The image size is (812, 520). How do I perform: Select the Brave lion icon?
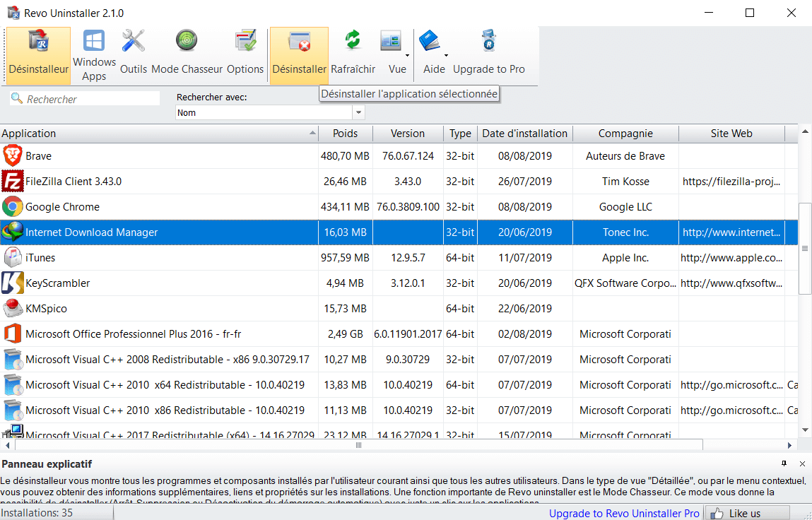[12, 156]
